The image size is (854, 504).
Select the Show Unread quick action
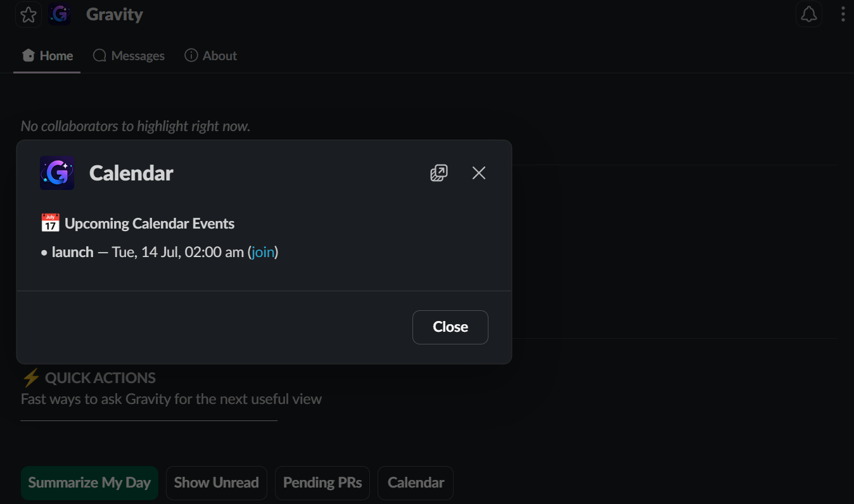click(x=217, y=482)
